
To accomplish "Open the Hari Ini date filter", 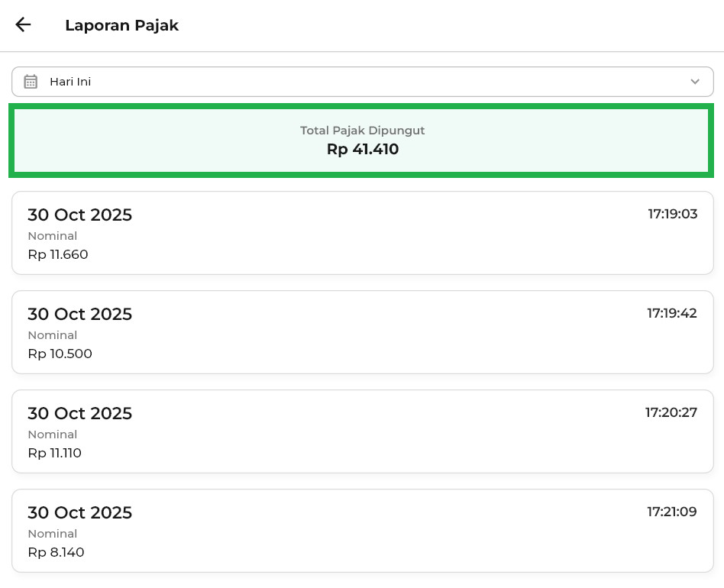I will pyautogui.click(x=362, y=82).
